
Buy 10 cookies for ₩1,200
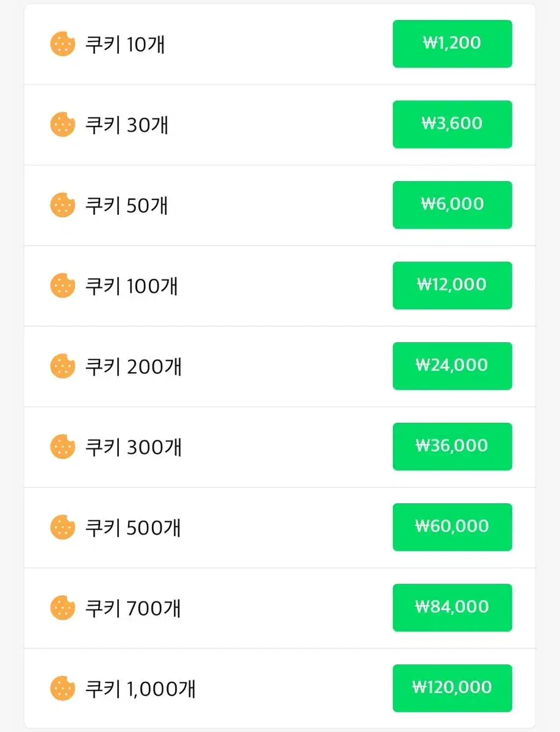click(x=452, y=44)
